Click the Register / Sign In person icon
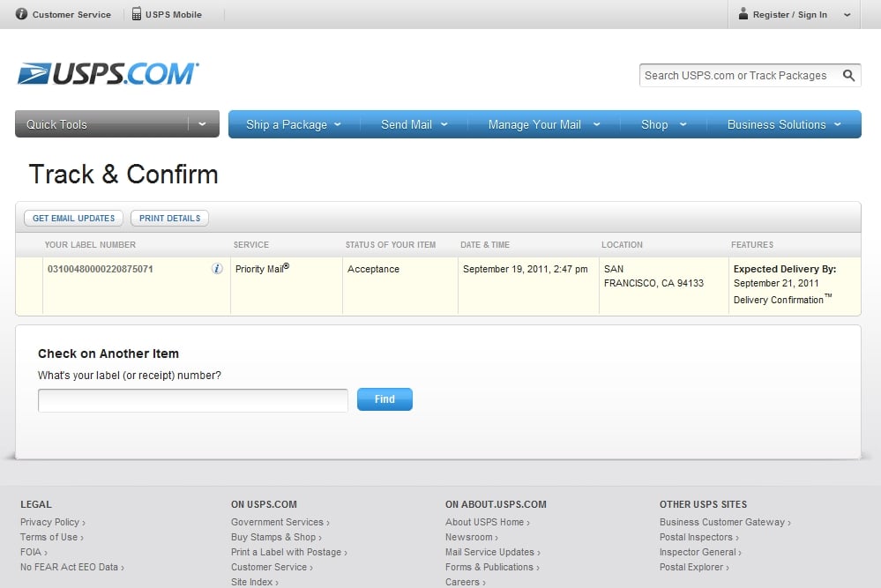This screenshot has height=588, width=881. point(743,14)
